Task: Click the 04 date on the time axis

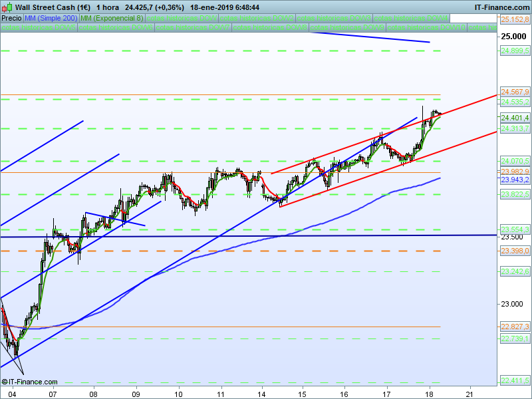Action: 12,394
